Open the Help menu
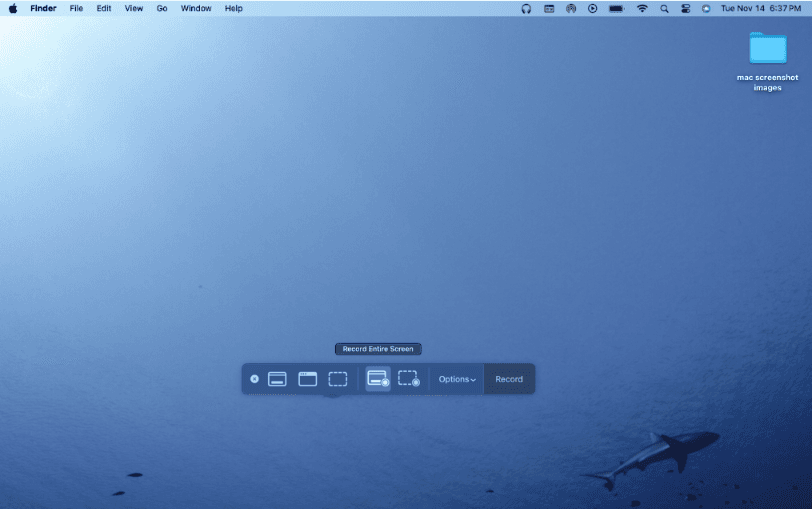Image resolution: width=812 pixels, height=509 pixels. [x=233, y=8]
